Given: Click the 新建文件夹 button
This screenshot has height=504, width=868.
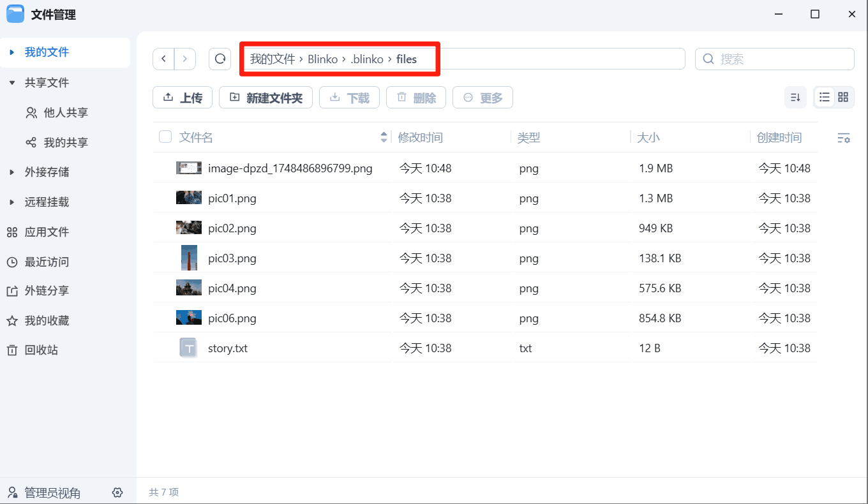Looking at the screenshot, I should tap(266, 98).
